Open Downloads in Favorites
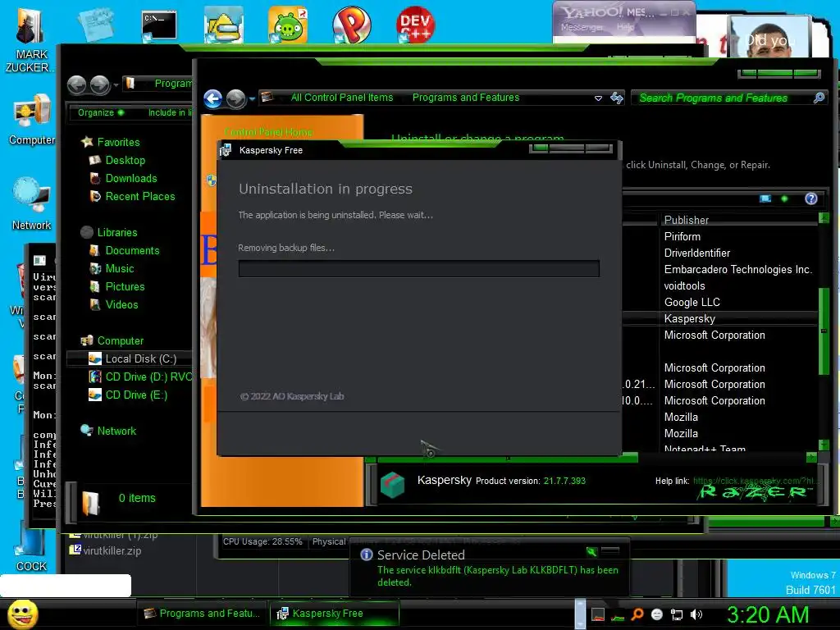The image size is (840, 630). (131, 178)
